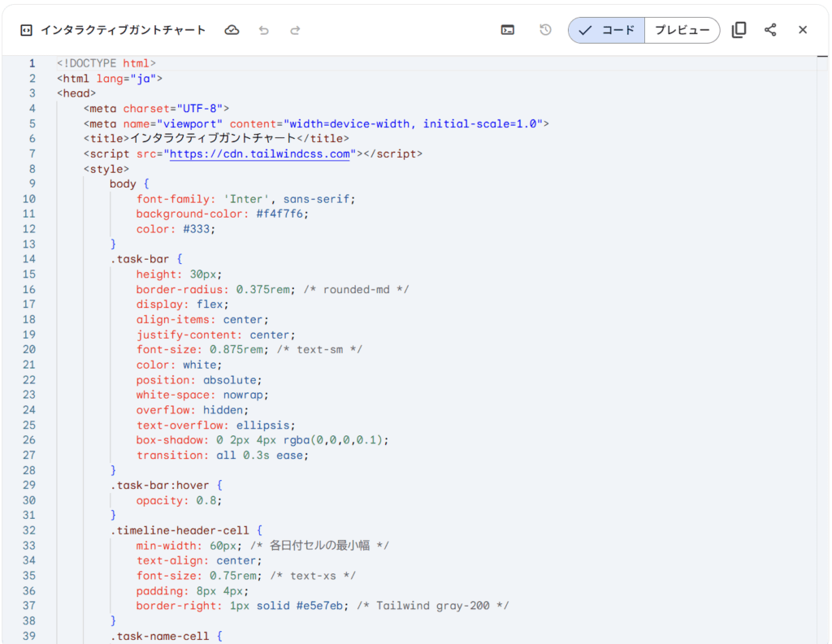The image size is (832, 644).
Task: Click the opacity: 0.8 line
Action: click(x=180, y=500)
